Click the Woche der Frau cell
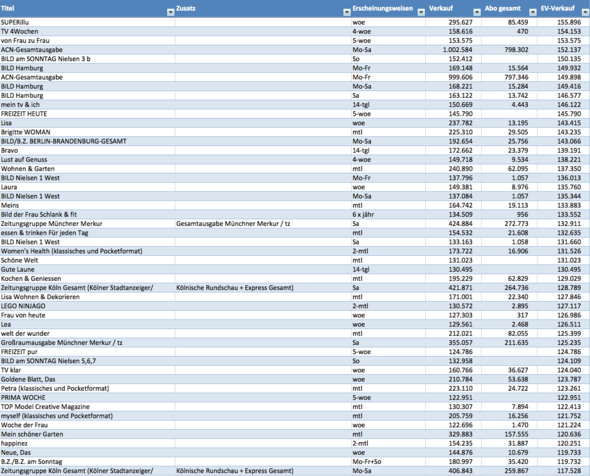 pyautogui.click(x=87, y=425)
